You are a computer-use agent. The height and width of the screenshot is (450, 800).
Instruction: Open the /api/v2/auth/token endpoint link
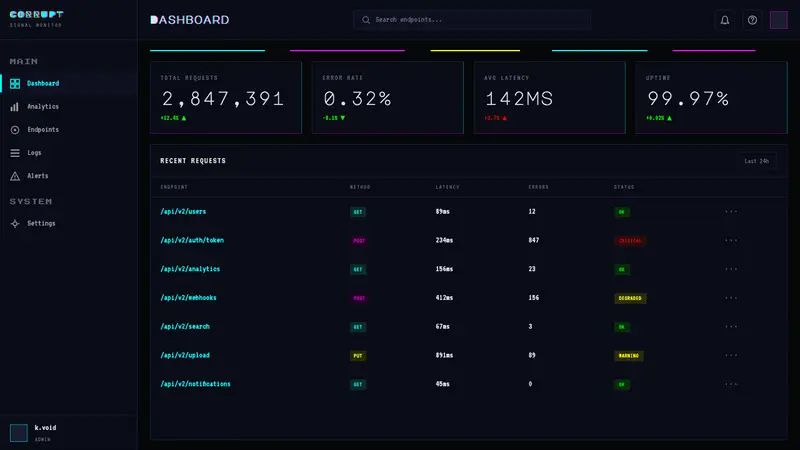[192, 240]
